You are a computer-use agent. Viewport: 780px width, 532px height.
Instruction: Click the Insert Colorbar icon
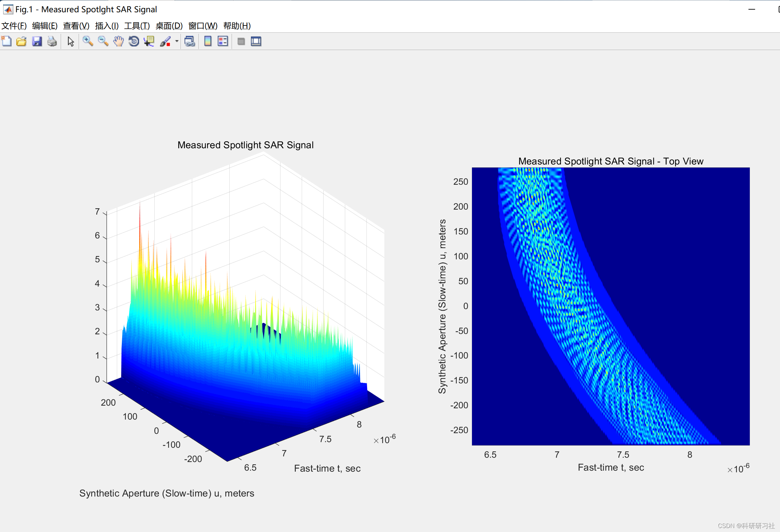(x=208, y=41)
